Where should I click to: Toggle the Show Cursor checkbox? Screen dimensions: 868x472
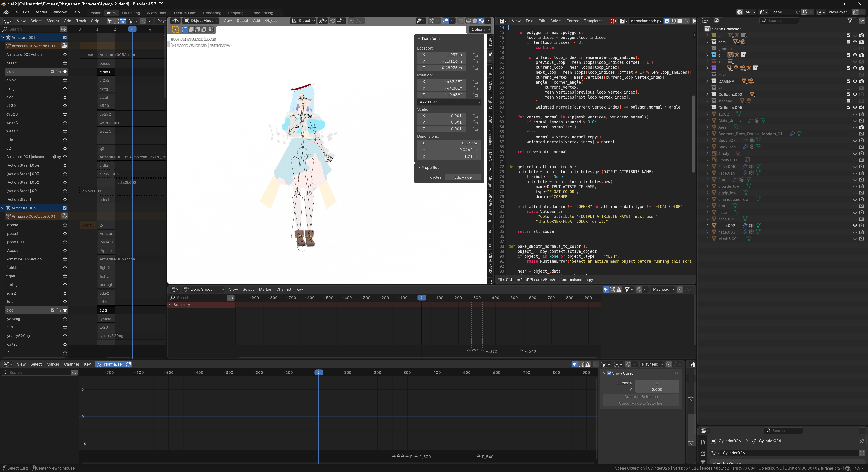609,373
